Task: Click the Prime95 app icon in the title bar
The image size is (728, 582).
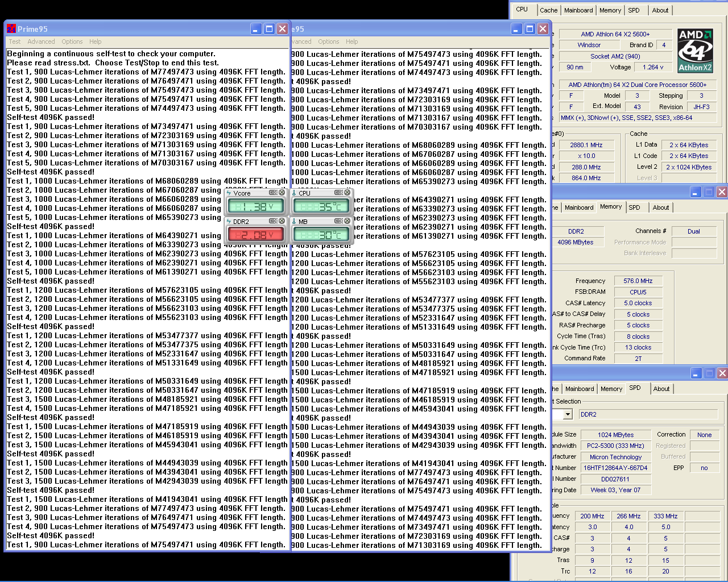Action: (11, 28)
